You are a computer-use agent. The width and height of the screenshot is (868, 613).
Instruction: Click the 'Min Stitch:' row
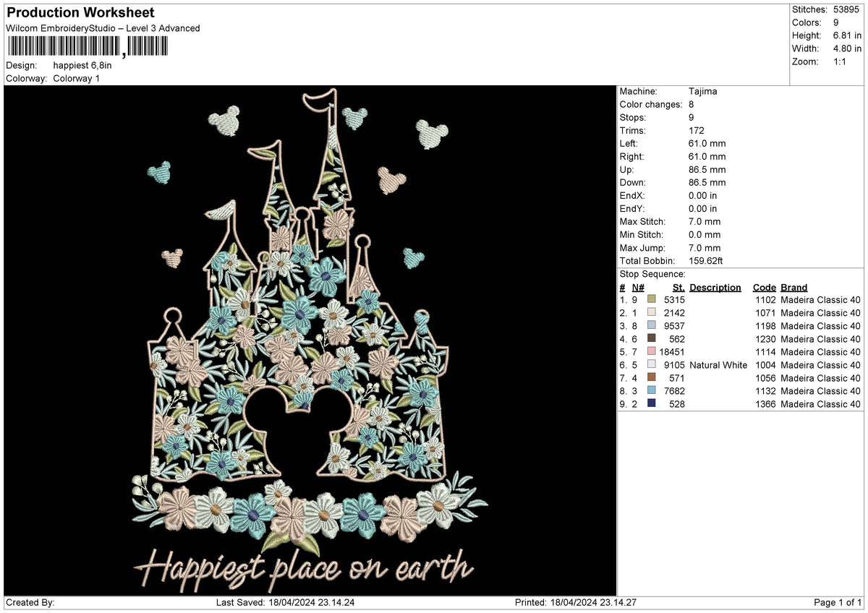coord(670,235)
